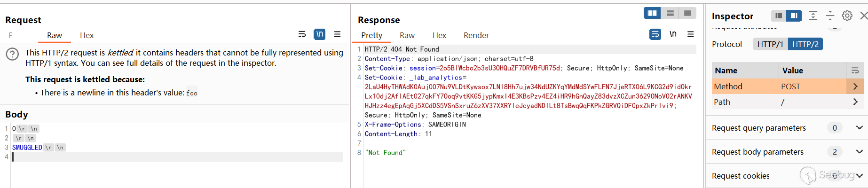
Task: Open the Response viewer options menu
Action: (x=690, y=34)
